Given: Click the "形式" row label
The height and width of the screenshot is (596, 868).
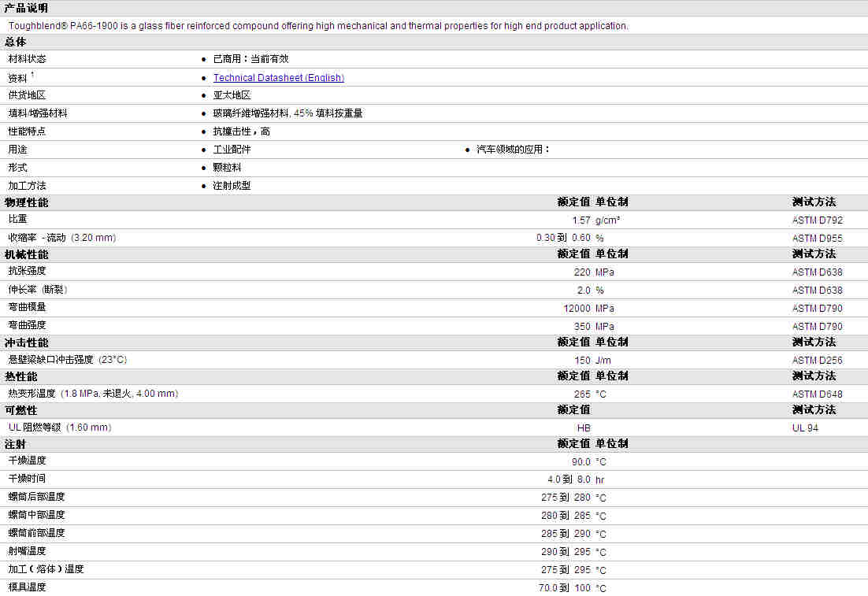Looking at the screenshot, I should click(17, 168).
